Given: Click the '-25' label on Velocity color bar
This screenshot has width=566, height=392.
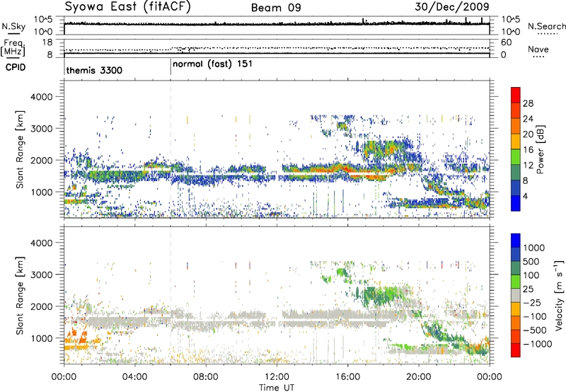Looking at the screenshot, I should coord(532,302).
